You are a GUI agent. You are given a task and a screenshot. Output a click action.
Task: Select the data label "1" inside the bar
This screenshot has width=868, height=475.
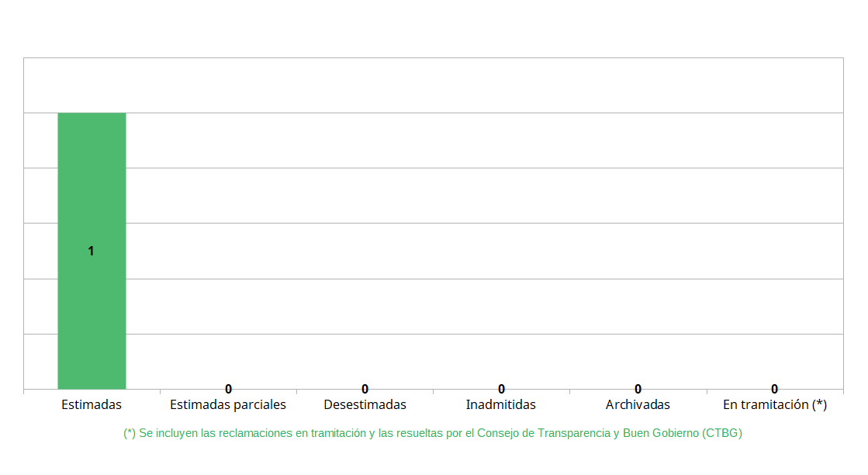(x=91, y=251)
